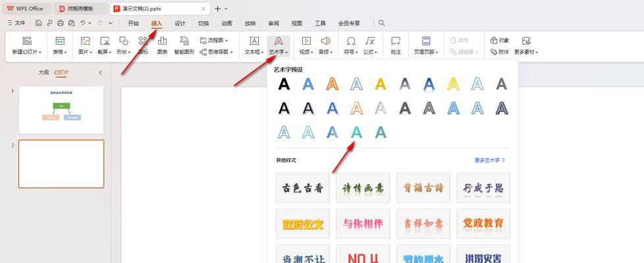This screenshot has width=644, height=263.
Task: Open the Flowchart (流程图) dropdown
Action: (x=213, y=40)
